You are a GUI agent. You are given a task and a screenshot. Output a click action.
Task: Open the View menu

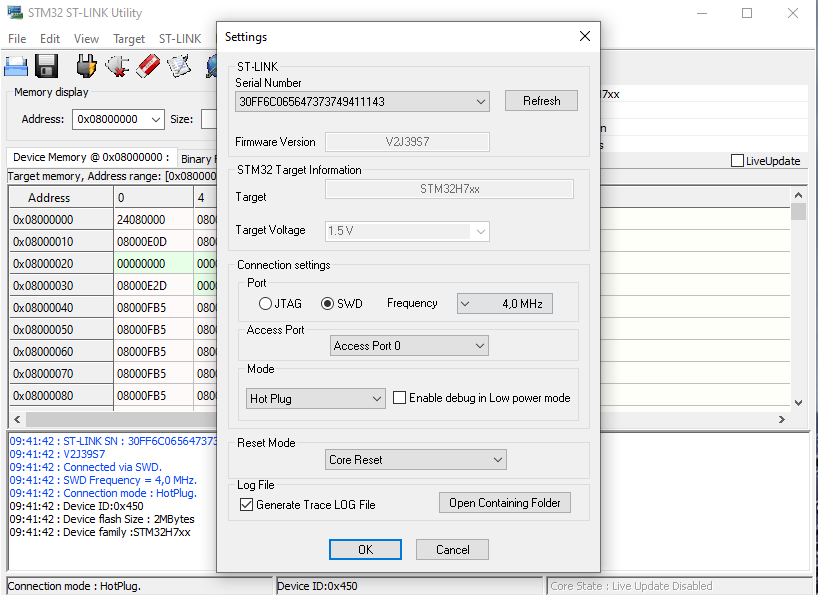point(86,39)
